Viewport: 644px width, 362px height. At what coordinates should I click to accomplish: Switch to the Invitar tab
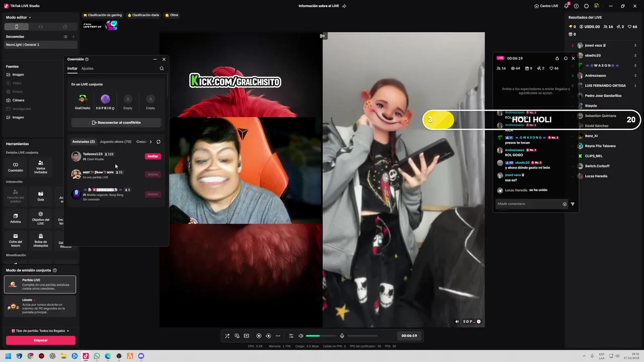(x=72, y=68)
